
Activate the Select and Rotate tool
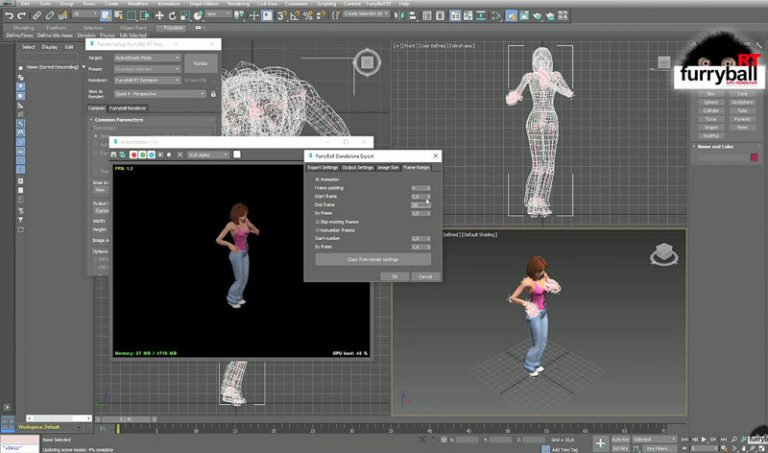coord(172,16)
